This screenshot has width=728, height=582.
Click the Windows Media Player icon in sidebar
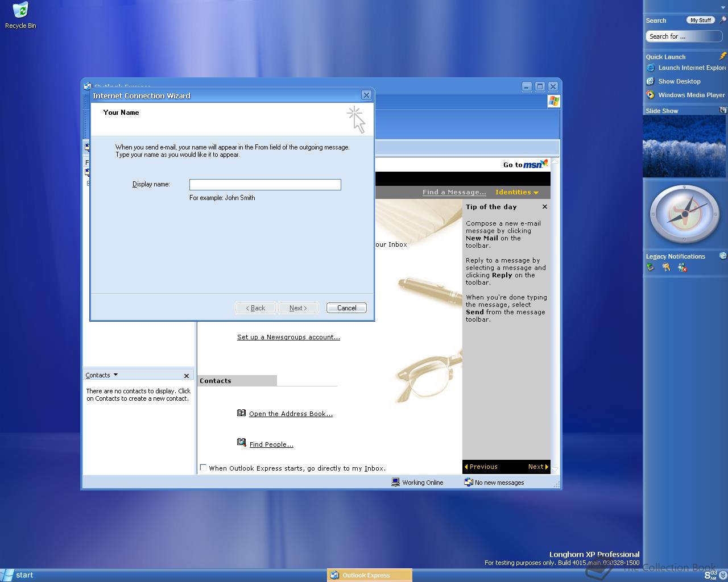tap(651, 95)
